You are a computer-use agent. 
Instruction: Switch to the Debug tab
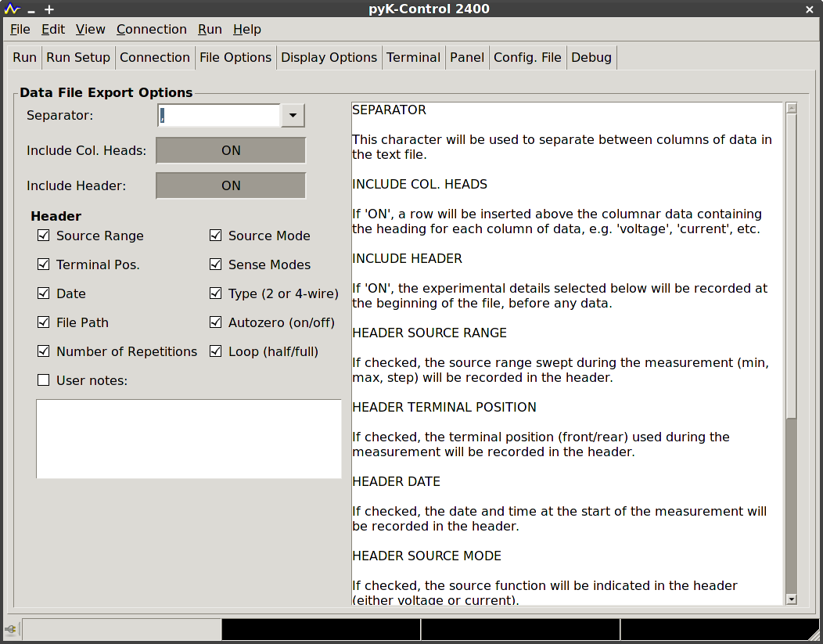591,58
